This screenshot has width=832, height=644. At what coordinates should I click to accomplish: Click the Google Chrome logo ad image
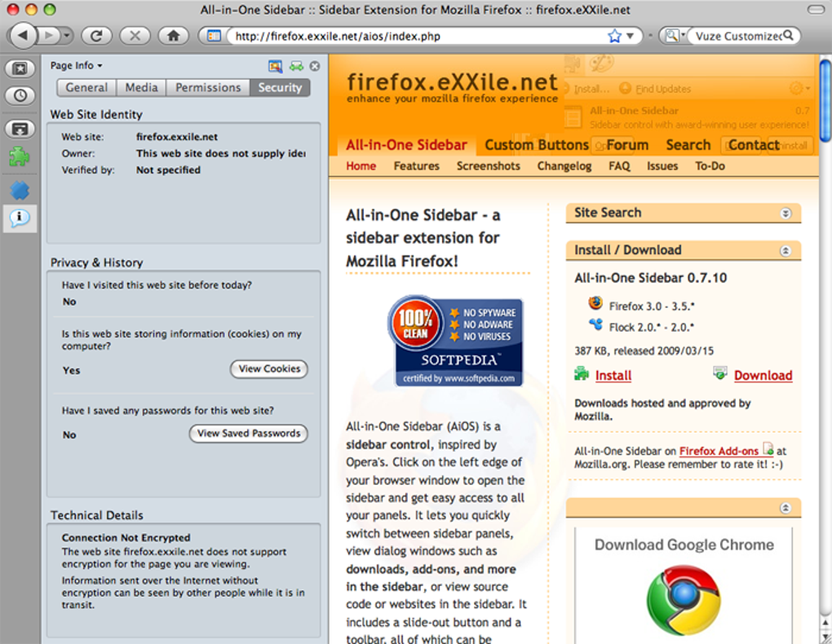tap(684, 600)
